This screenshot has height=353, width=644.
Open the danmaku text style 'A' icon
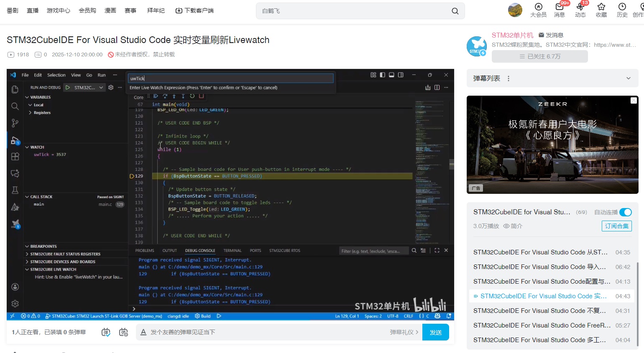point(143,332)
